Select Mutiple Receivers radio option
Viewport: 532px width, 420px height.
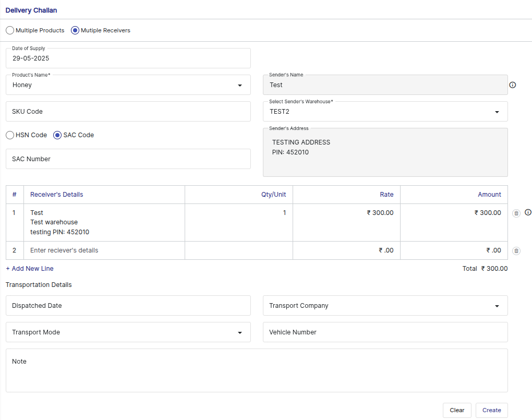(75, 30)
